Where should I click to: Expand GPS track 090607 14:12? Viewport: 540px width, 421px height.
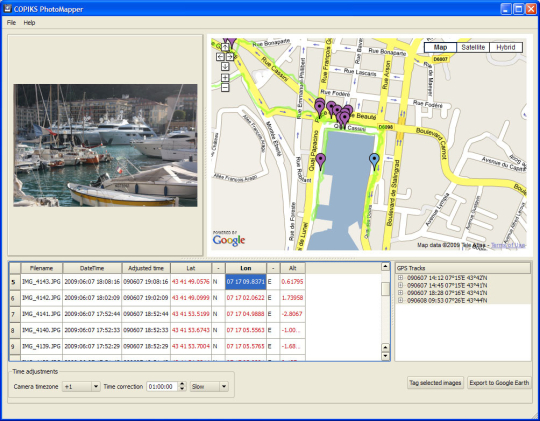400,278
